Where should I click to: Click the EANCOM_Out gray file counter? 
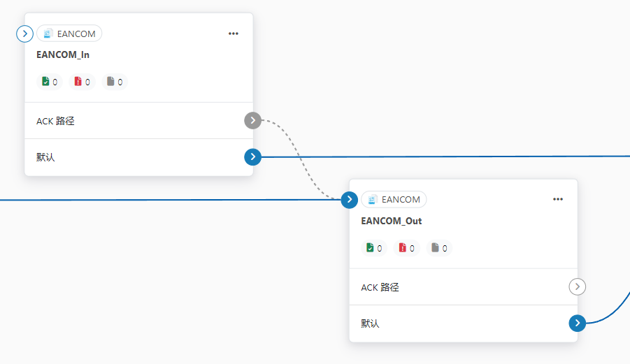pos(439,248)
